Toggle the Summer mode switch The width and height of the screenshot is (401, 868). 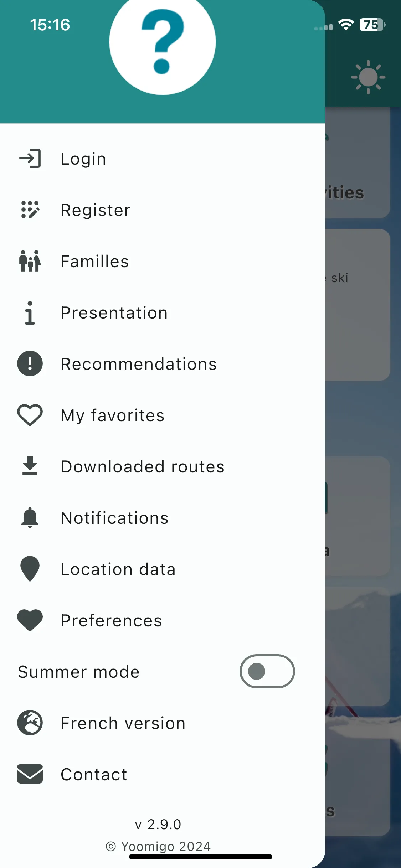click(267, 671)
